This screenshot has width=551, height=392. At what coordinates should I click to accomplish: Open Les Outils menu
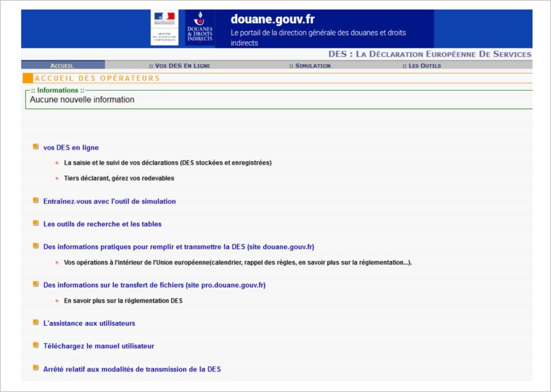(x=421, y=66)
